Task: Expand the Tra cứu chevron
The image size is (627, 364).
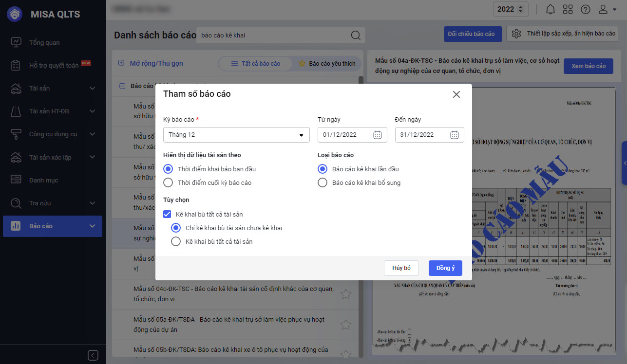Action: 93,203
